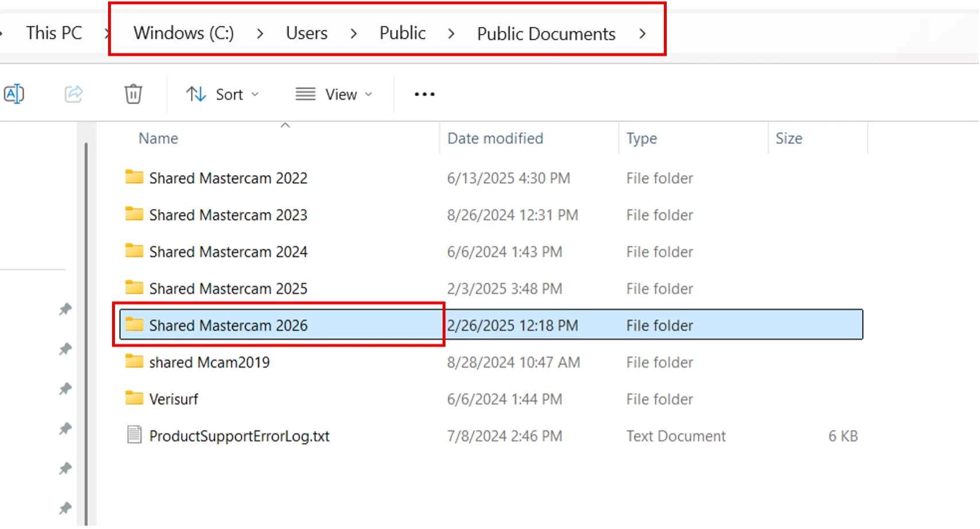Image resolution: width=980 pixels, height=529 pixels.
Task: Sort by Type column header
Action: (x=641, y=138)
